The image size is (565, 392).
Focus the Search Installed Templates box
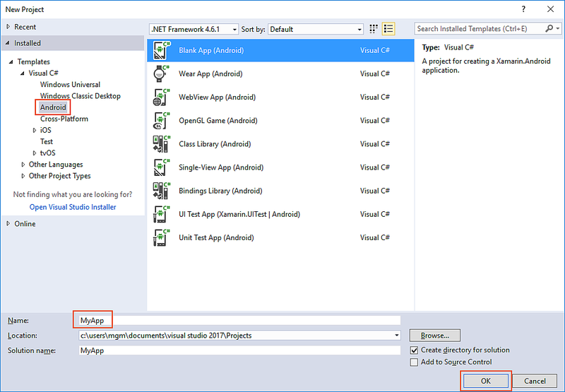point(480,28)
